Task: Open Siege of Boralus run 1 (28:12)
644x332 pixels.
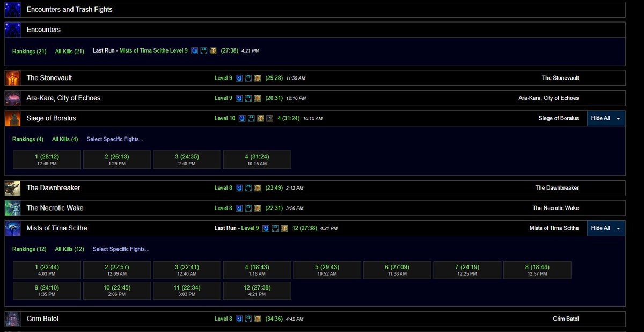Action: tap(47, 160)
